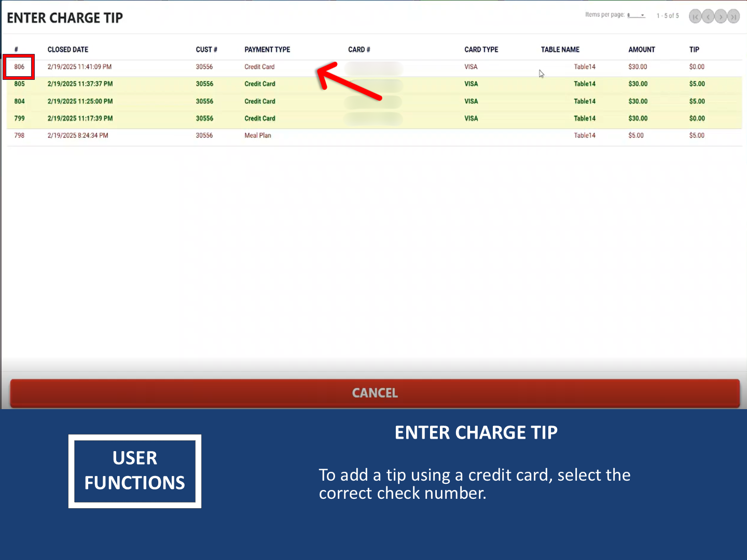747x560 pixels.
Task: Choose check number 804 row
Action: (x=19, y=102)
